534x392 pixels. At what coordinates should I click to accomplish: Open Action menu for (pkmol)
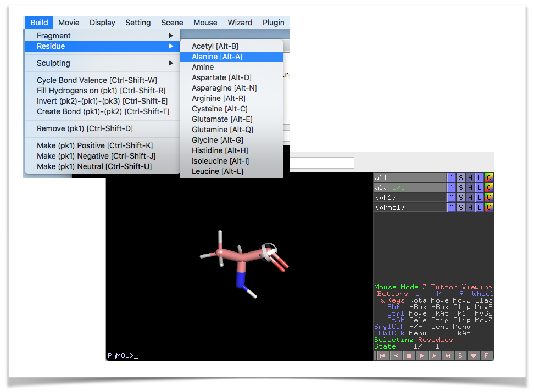click(x=452, y=207)
